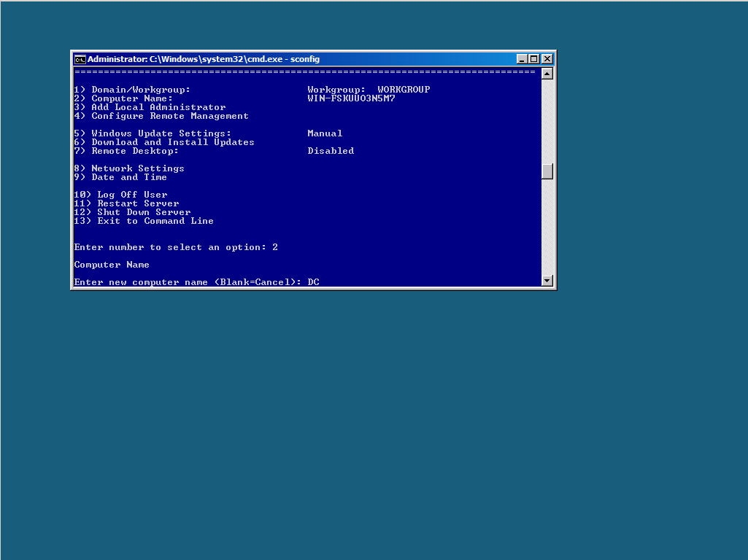The width and height of the screenshot is (748, 560).
Task: Close the sconfig command prompt window
Action: pyautogui.click(x=547, y=59)
